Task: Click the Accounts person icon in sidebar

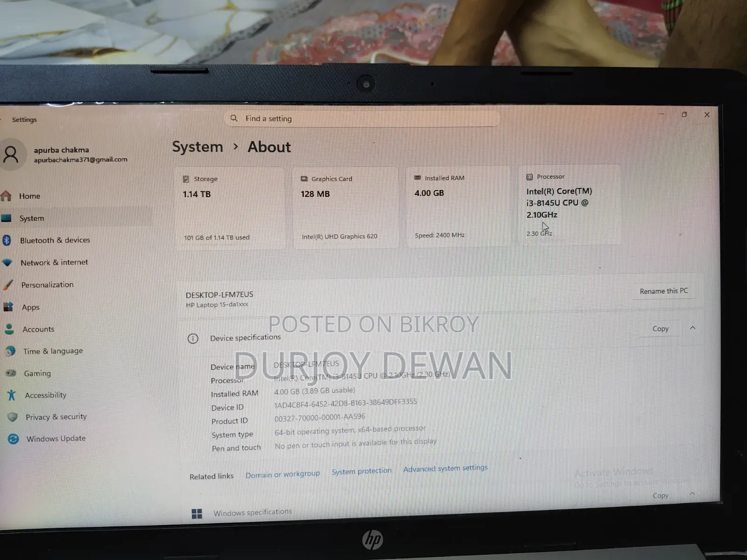Action: [9, 329]
